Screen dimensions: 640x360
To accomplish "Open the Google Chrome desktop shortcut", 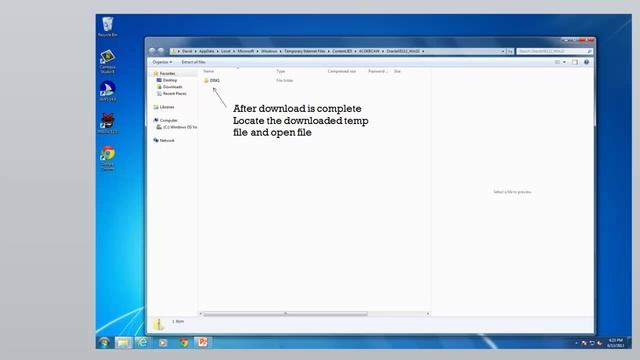I will [x=108, y=158].
